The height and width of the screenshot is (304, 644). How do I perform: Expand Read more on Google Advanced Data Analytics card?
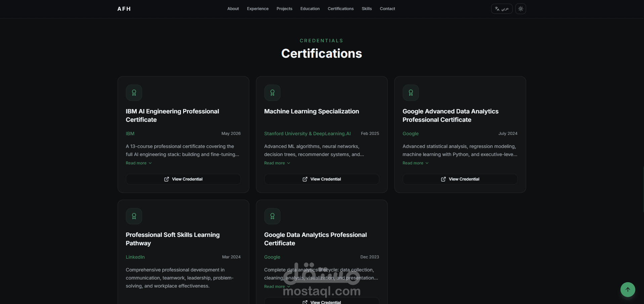coord(416,163)
